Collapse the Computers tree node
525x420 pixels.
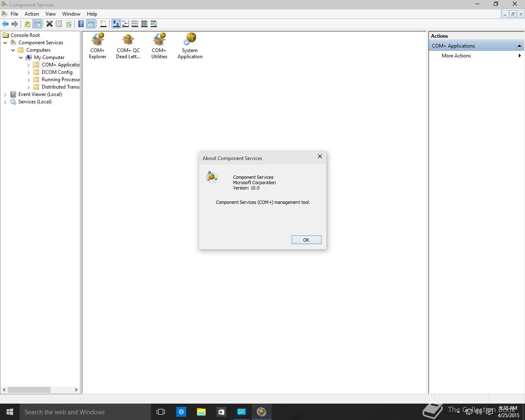[x=13, y=50]
